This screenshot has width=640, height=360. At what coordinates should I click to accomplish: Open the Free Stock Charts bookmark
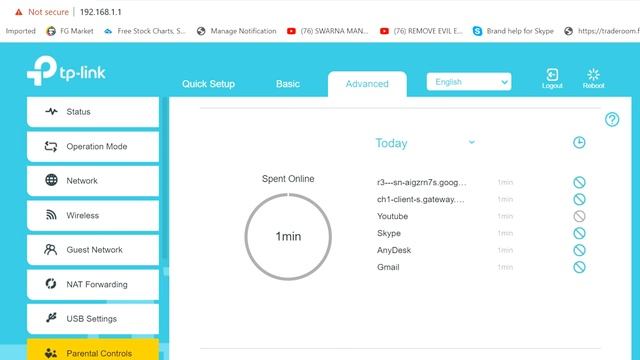[144, 31]
